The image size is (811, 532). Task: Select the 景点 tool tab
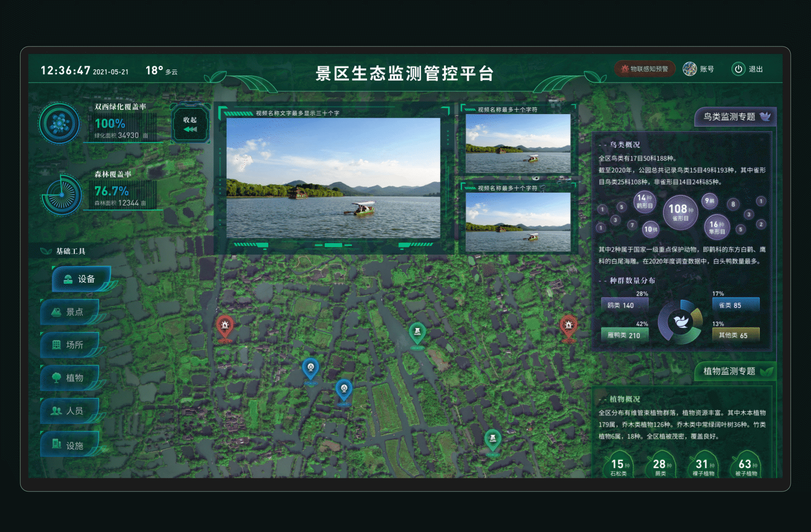point(70,312)
